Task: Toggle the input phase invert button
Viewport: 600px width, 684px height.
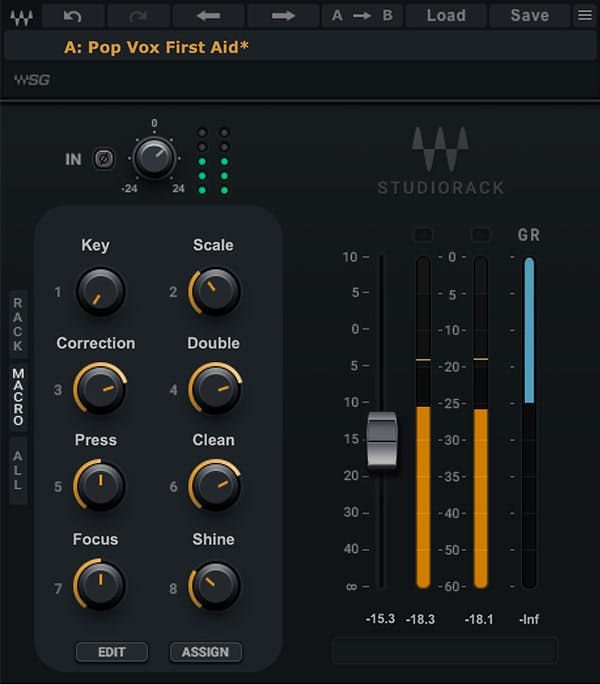Action: [x=103, y=158]
